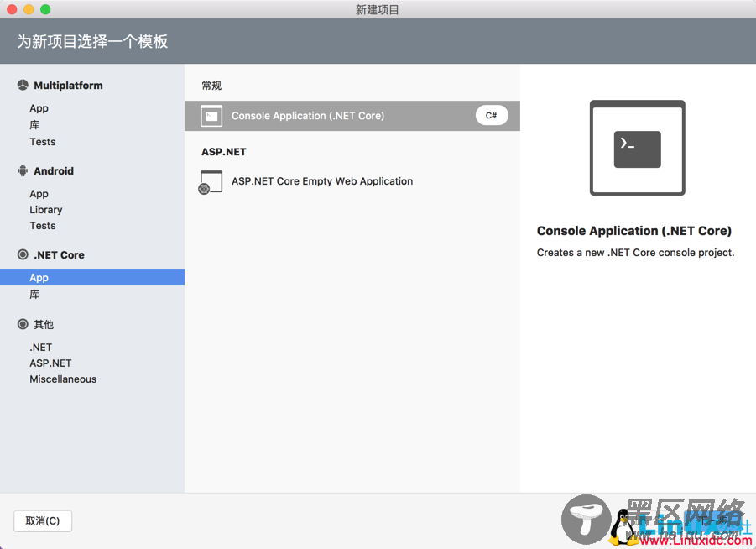
Task: Select App under Android
Action: pyautogui.click(x=39, y=193)
